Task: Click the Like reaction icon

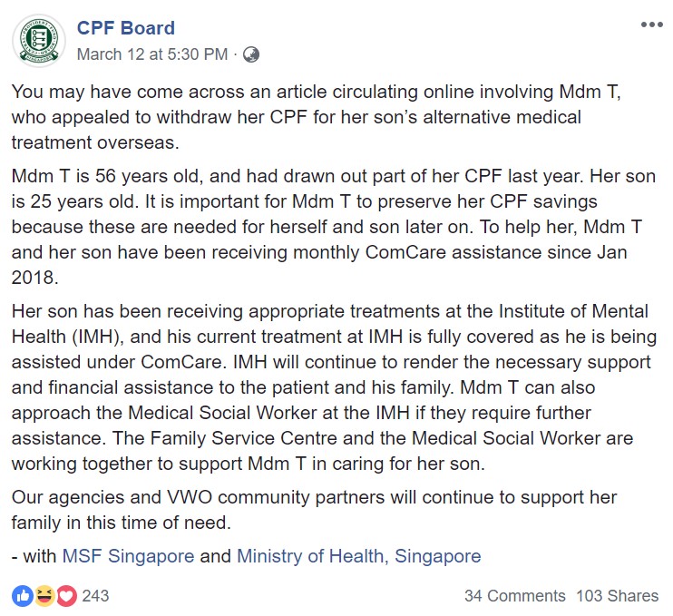Action: coord(23,596)
